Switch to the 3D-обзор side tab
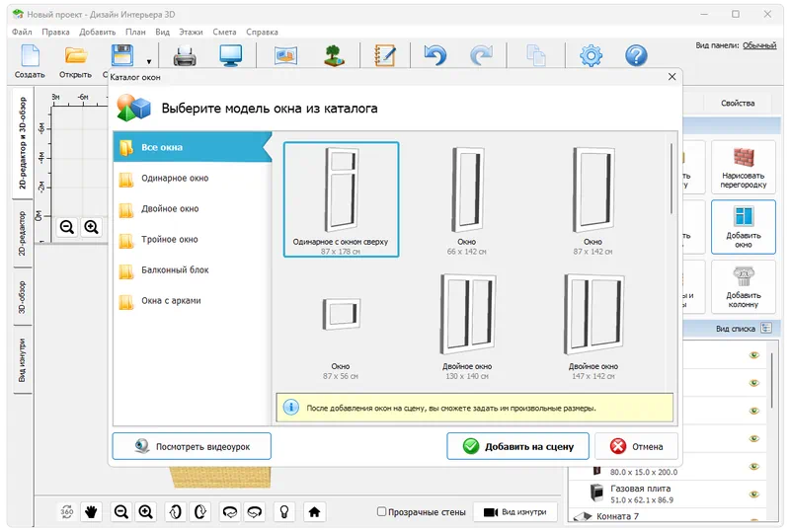The height and width of the screenshot is (532, 790). pos(22,296)
